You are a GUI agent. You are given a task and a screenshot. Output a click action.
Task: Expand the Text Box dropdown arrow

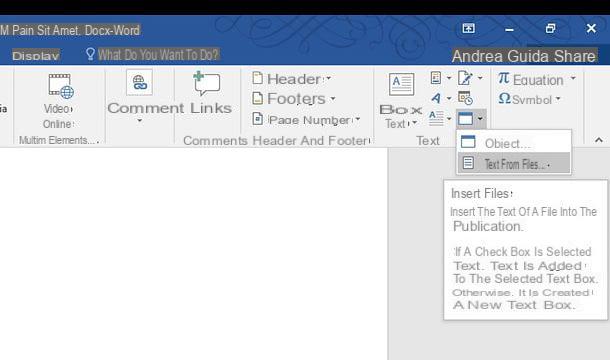pos(415,123)
